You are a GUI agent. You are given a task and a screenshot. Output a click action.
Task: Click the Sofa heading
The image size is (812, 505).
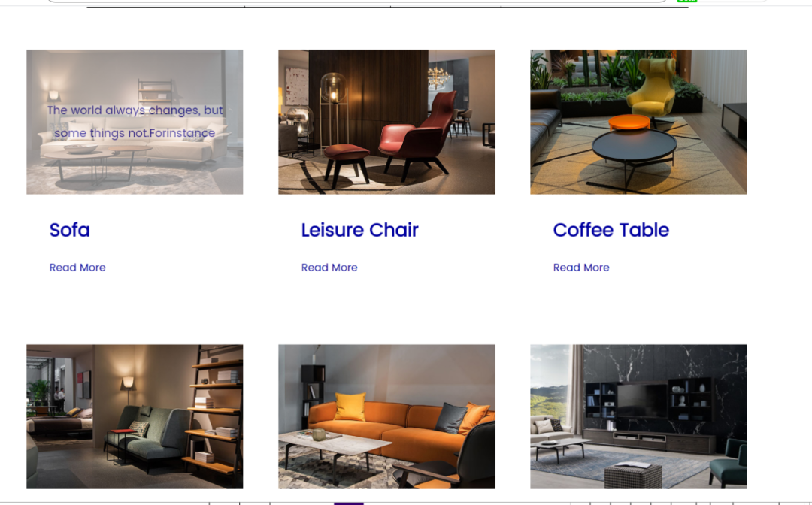69,230
